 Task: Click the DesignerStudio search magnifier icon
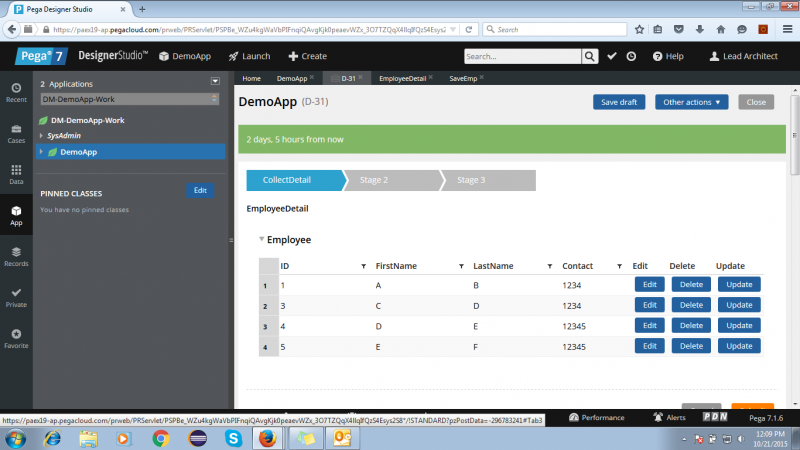point(590,56)
